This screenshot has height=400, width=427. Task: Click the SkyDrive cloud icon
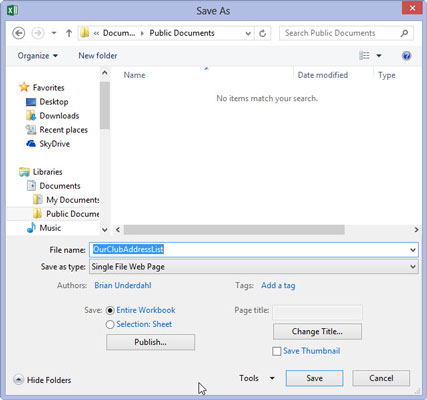tap(31, 144)
